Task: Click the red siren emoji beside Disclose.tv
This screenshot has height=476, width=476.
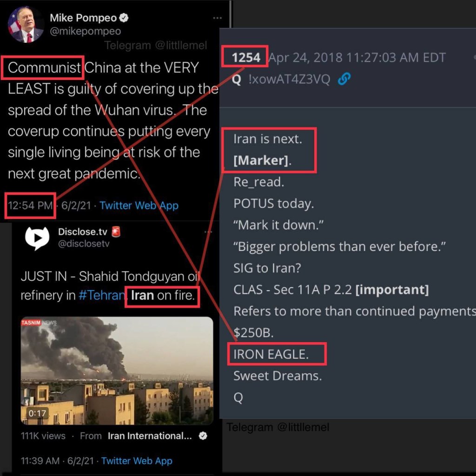Action: point(116,231)
